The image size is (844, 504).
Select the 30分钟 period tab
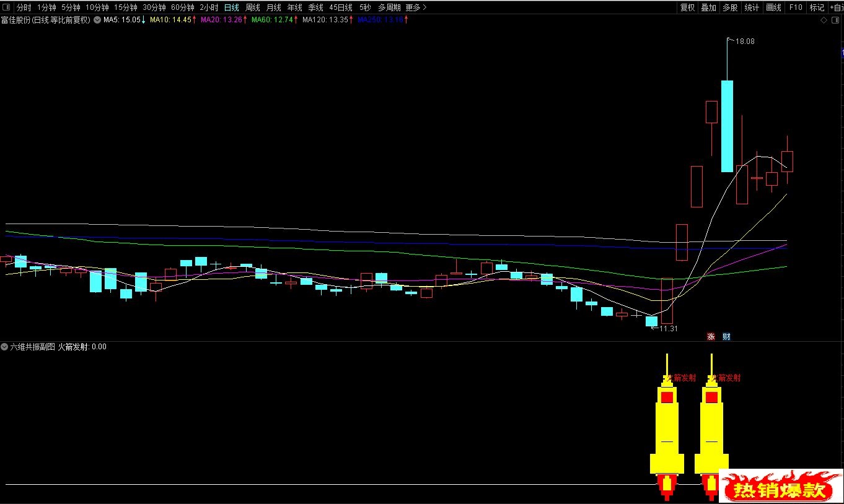[x=154, y=7]
